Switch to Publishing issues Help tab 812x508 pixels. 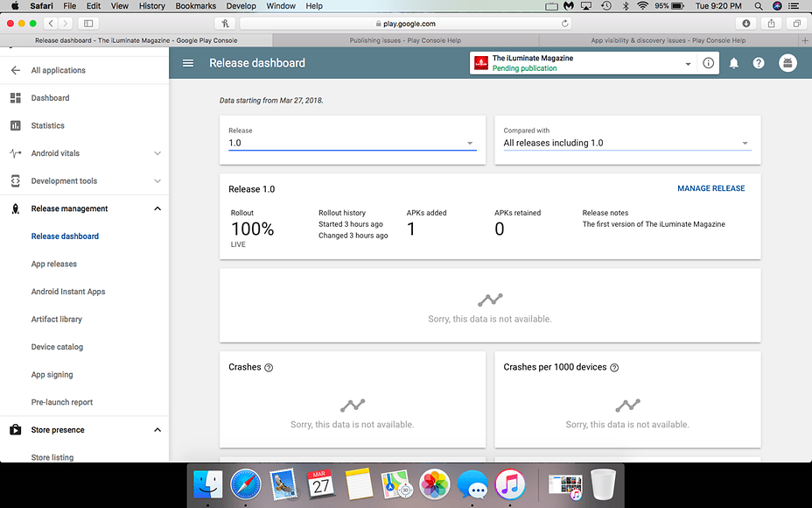pyautogui.click(x=405, y=40)
